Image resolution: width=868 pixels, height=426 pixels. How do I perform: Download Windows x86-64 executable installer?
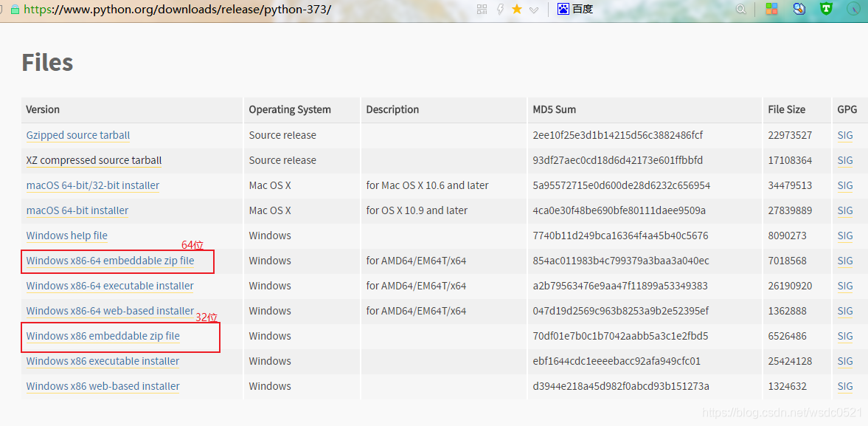(110, 286)
